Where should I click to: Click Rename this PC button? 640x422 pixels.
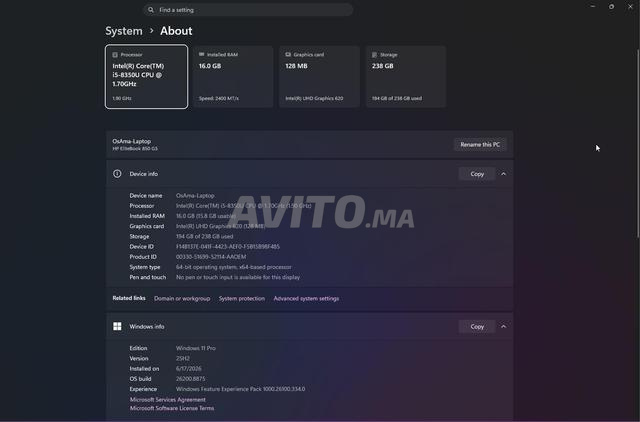point(480,144)
